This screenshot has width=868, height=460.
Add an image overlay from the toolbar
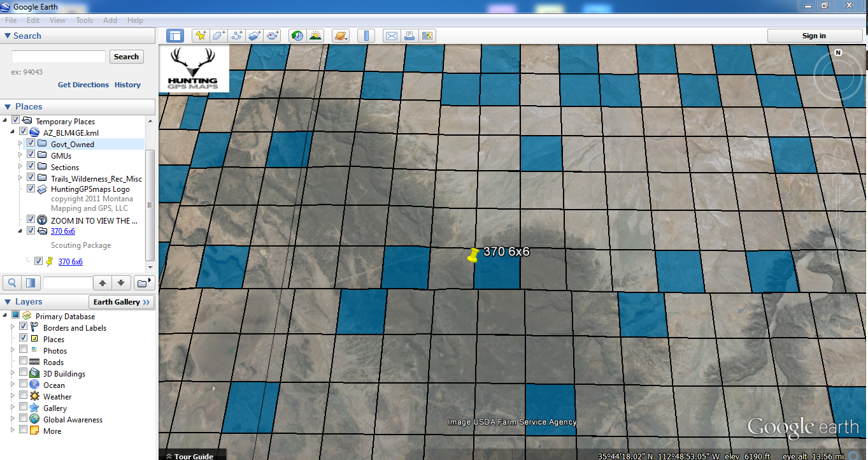255,36
